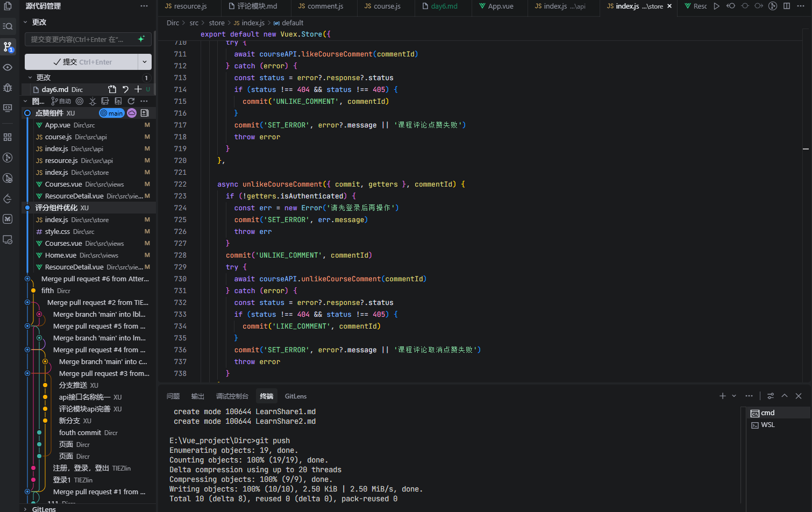
Task: Open the GitLens panel tab
Action: point(296,396)
